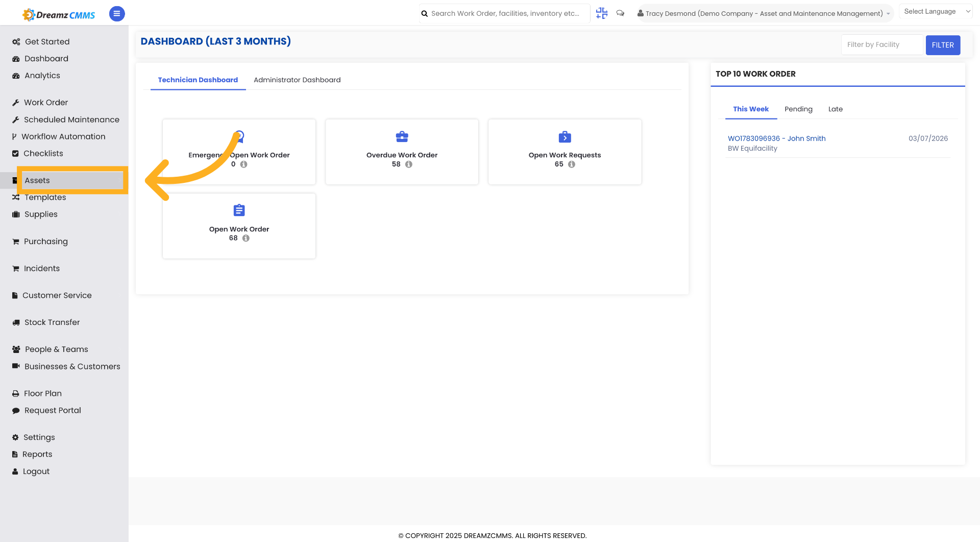Viewport: 980px width, 542px height.
Task: Click the blue FILTER button
Action: 943,45
